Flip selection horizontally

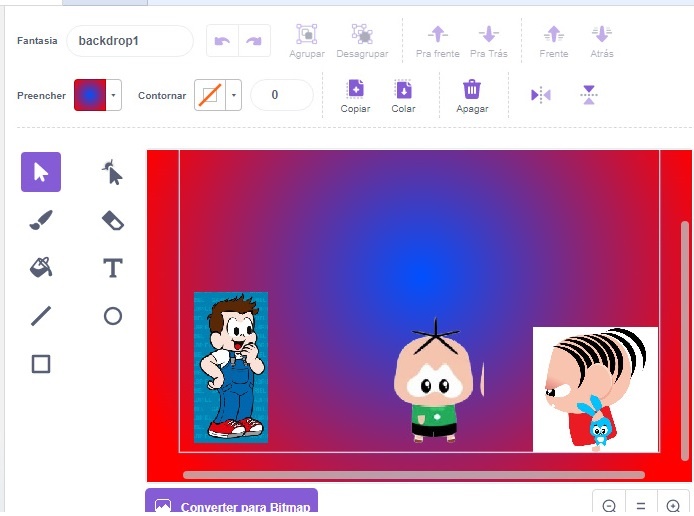tap(540, 95)
